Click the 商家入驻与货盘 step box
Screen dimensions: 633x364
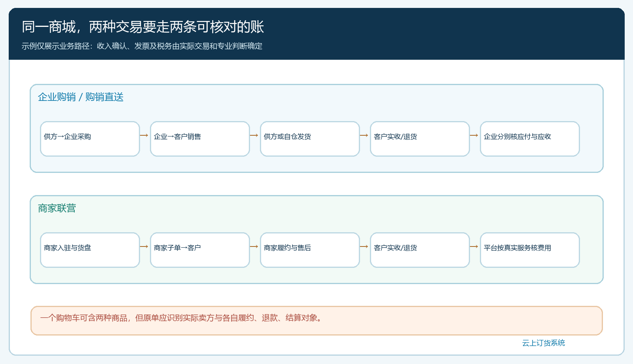(90, 250)
